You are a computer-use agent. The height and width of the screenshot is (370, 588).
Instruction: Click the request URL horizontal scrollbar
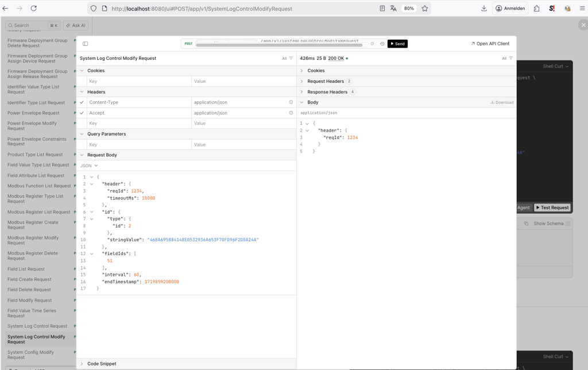[x=280, y=45]
